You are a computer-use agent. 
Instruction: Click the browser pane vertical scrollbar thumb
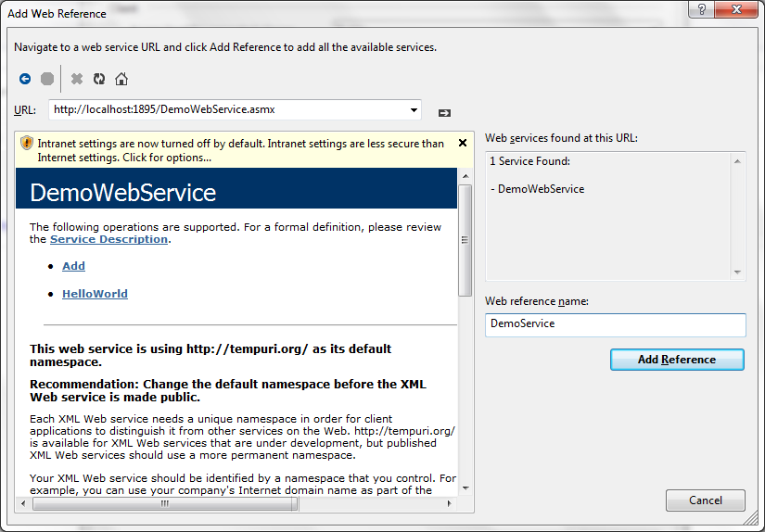[x=465, y=241]
